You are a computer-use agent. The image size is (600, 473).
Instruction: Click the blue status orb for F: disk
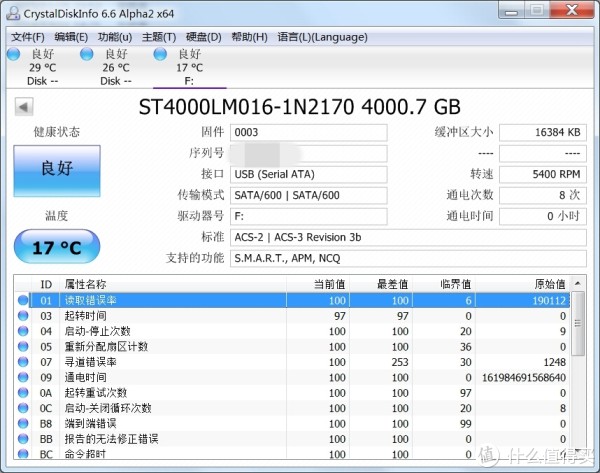coord(160,54)
